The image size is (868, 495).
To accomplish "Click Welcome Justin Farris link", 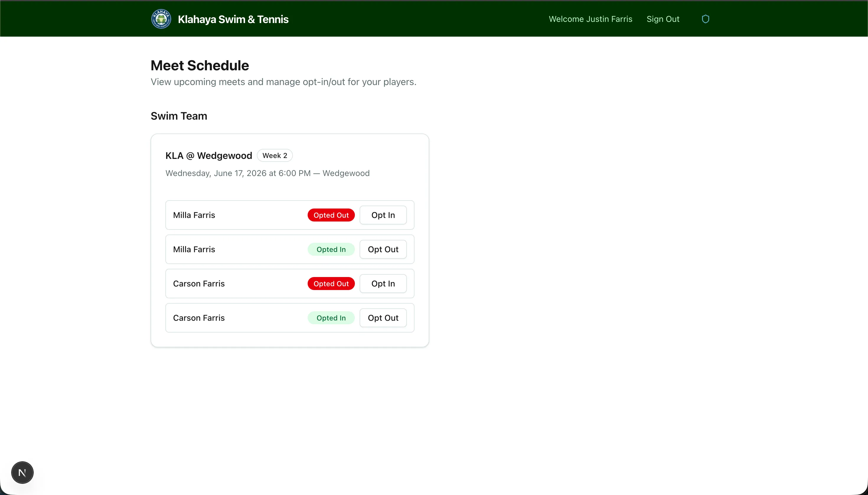I will pos(590,19).
